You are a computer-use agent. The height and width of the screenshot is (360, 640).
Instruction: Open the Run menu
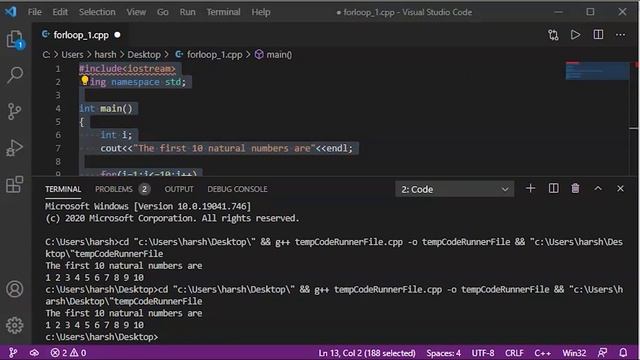[x=187, y=12]
